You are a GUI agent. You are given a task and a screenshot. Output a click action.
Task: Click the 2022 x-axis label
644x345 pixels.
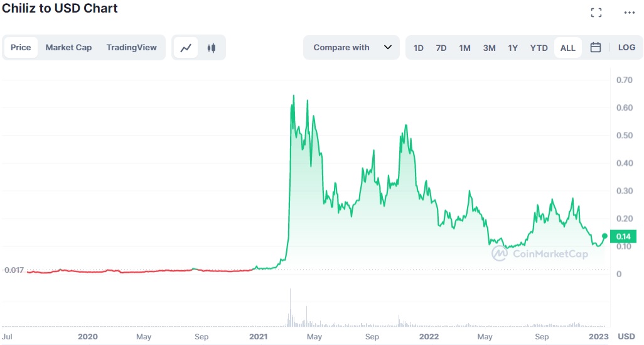pos(429,336)
